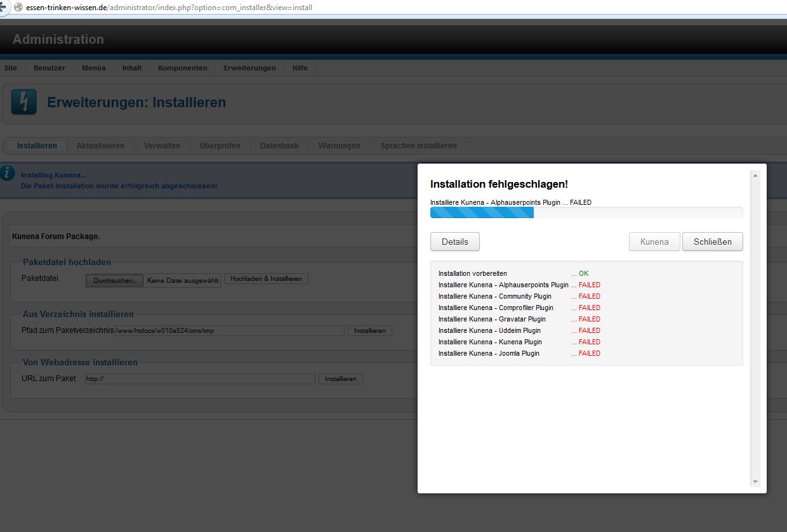This screenshot has width=787, height=532.
Task: Click the dialog scrollbar down arrow
Action: click(755, 482)
